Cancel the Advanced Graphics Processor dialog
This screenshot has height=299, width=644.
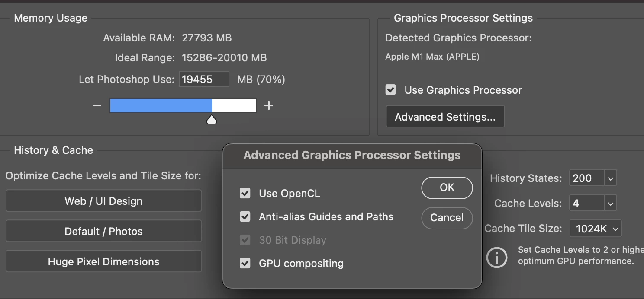click(x=447, y=217)
